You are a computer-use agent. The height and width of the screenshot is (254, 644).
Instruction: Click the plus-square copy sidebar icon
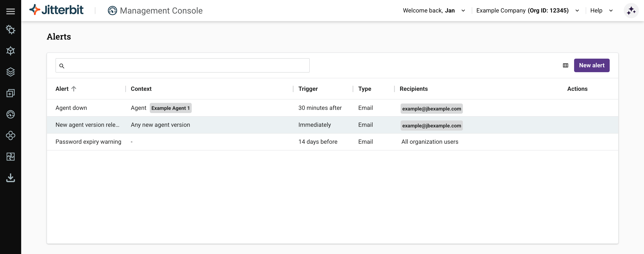(11, 93)
